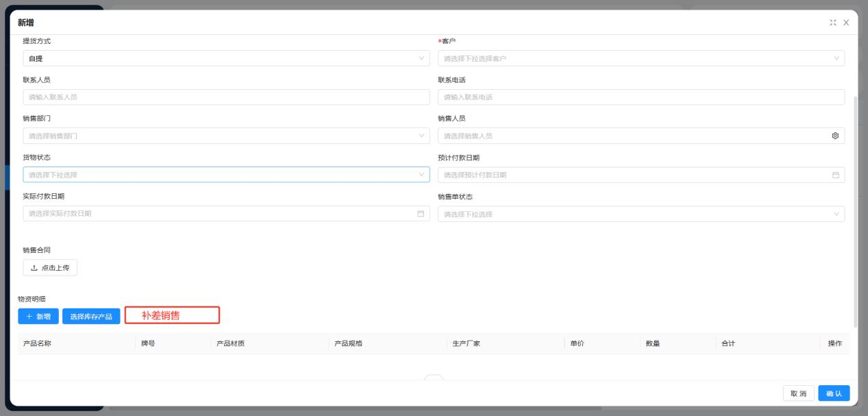
Task: Close the 新增 dialog with the X icon
Action: click(x=846, y=23)
